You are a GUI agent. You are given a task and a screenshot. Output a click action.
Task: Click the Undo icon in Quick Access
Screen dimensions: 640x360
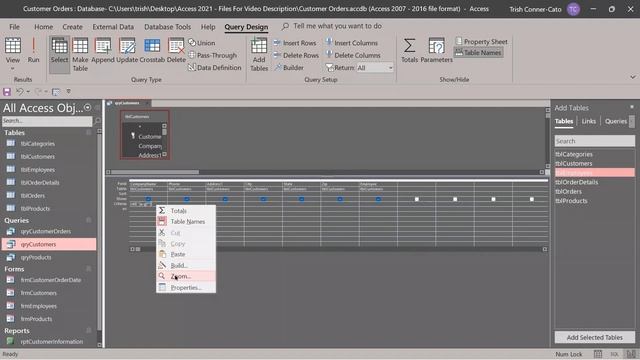(x=19, y=91)
